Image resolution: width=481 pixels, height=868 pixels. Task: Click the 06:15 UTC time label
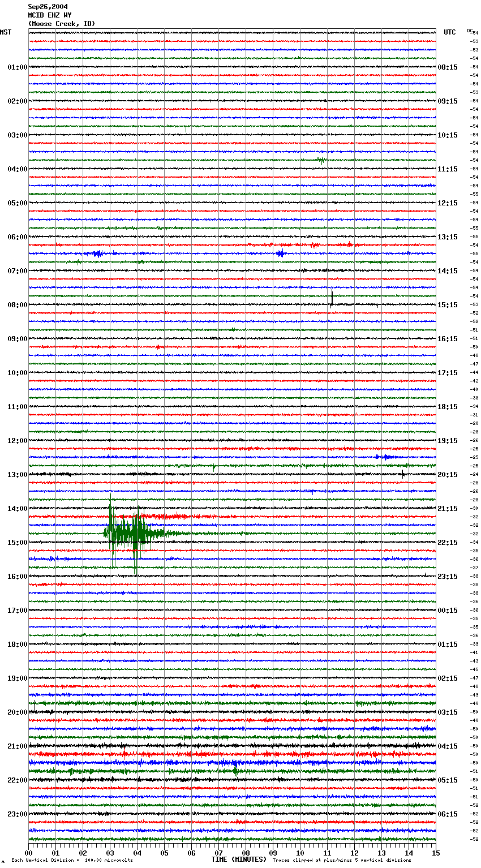click(x=448, y=814)
